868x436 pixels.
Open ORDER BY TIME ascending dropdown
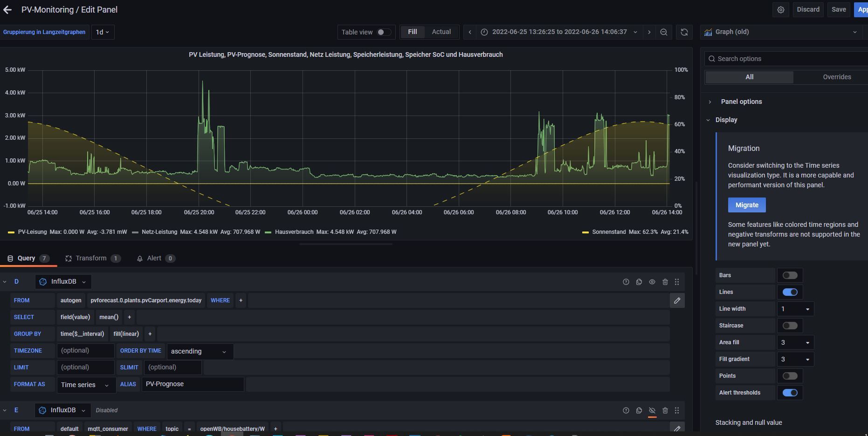pyautogui.click(x=200, y=351)
